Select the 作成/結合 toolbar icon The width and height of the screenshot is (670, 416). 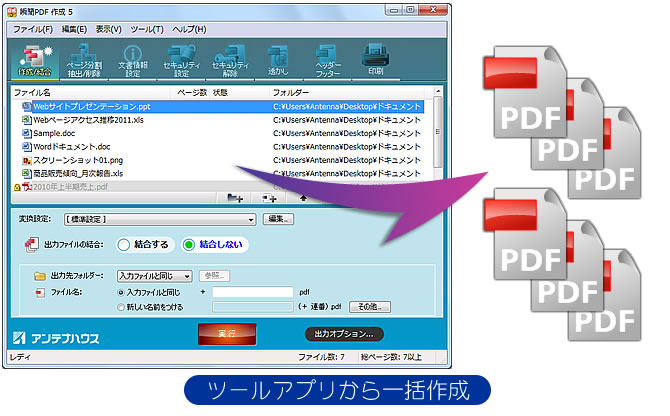(x=35, y=60)
